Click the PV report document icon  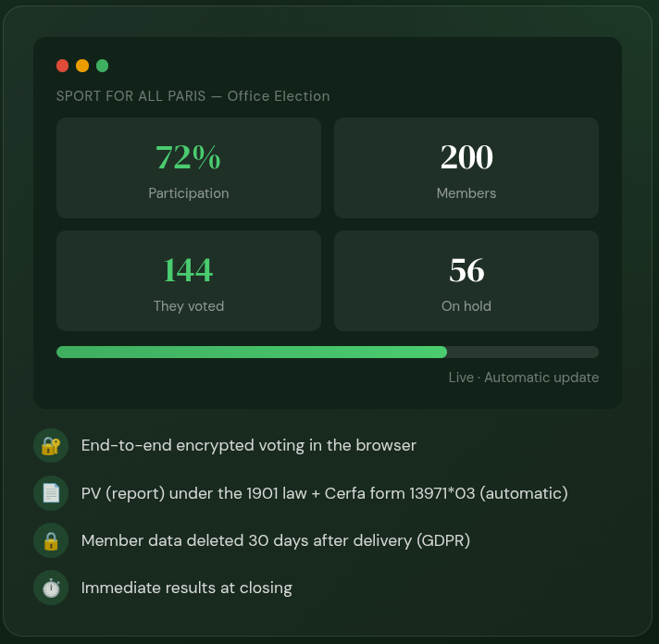coord(51,493)
